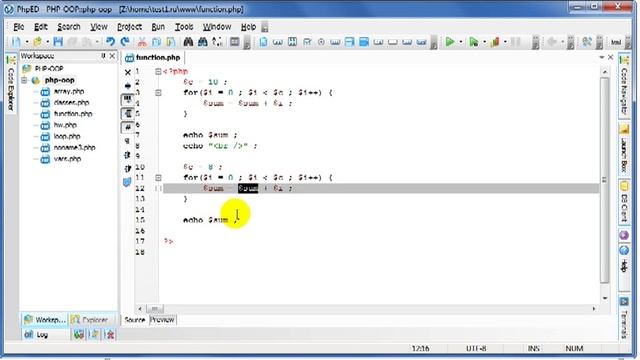Open dropdown next to Debug icon
Viewport: 640px width, 360px height.
(484, 42)
